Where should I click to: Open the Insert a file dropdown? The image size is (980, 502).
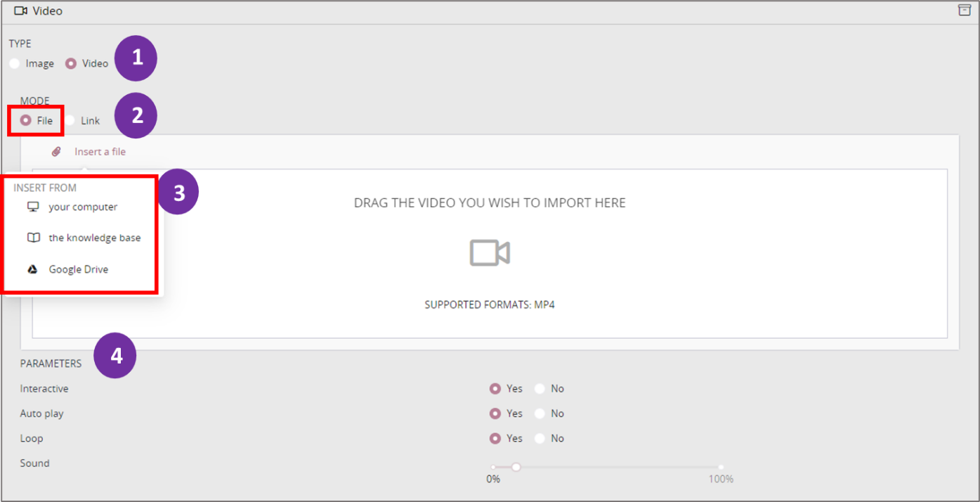click(x=100, y=151)
